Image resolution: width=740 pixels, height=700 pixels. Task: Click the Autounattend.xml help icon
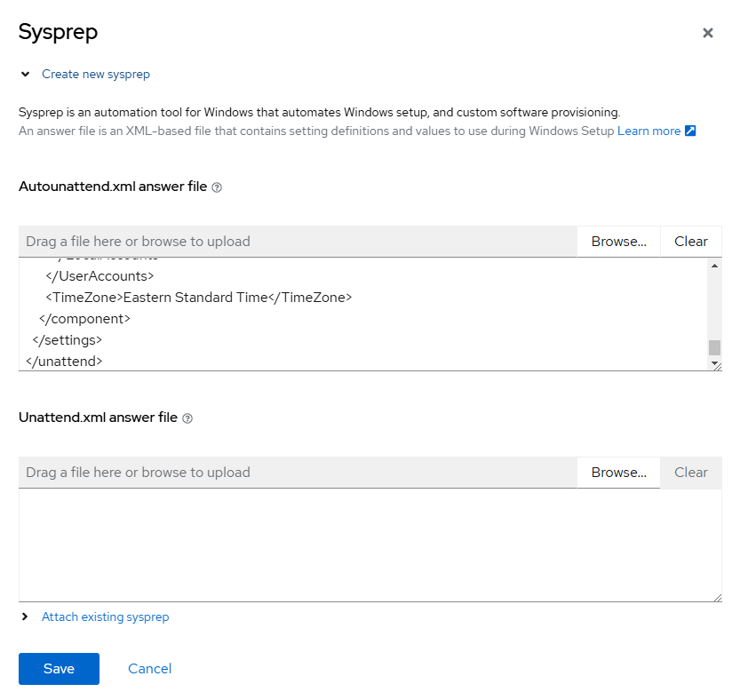(x=217, y=187)
